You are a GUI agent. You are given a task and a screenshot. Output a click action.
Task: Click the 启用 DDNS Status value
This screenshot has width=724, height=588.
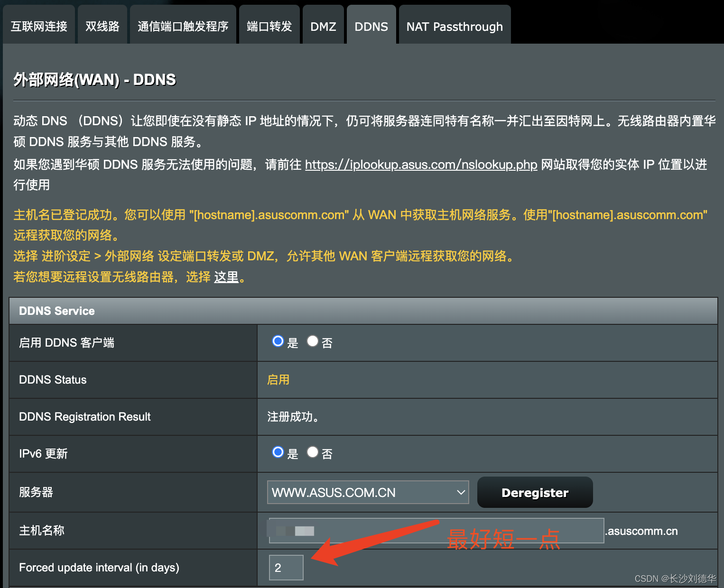[278, 380]
